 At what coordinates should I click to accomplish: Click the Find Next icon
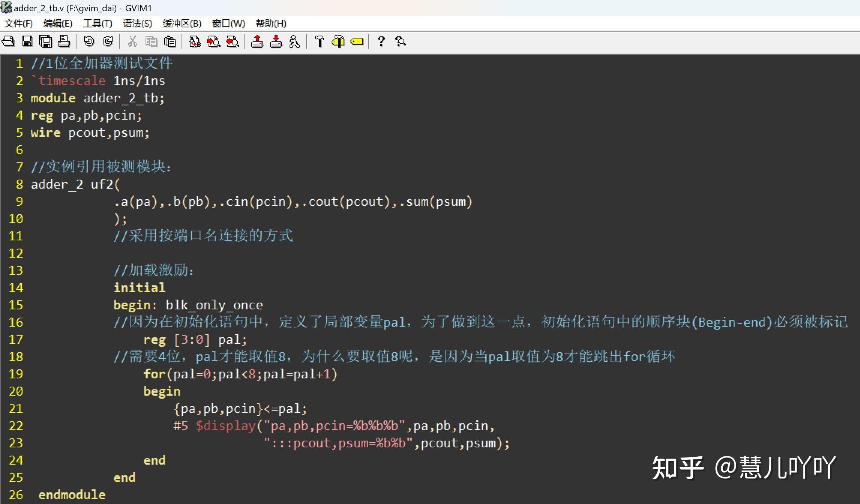214,41
